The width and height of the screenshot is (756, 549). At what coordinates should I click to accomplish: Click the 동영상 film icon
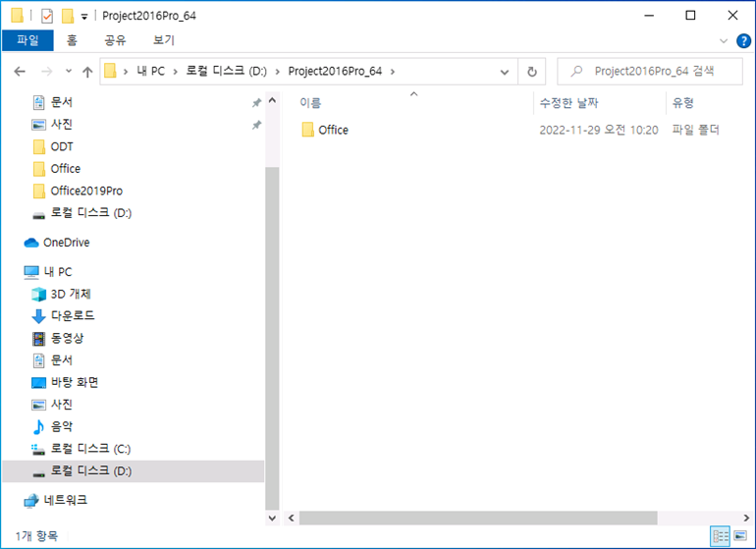(x=38, y=339)
